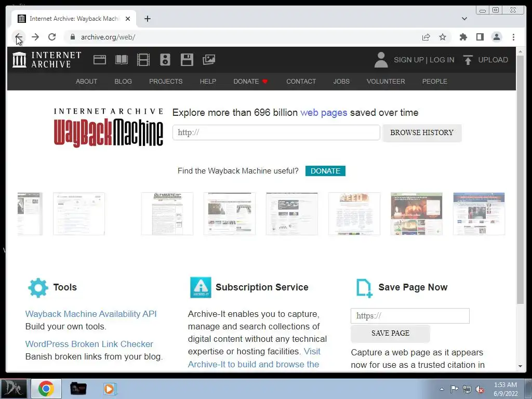Click the Wayback Machine URL input field
Viewport: 532px width, 399px height.
point(276,132)
